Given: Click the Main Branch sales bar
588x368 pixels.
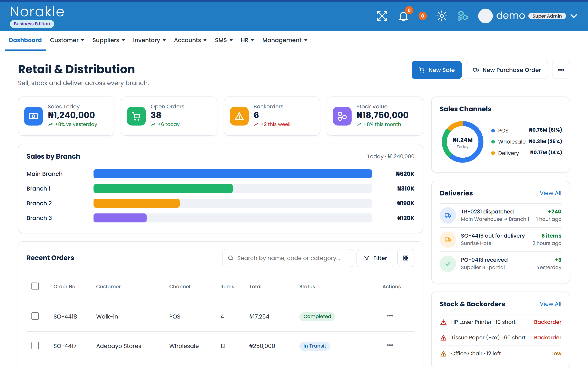Looking at the screenshot, I should [233, 174].
